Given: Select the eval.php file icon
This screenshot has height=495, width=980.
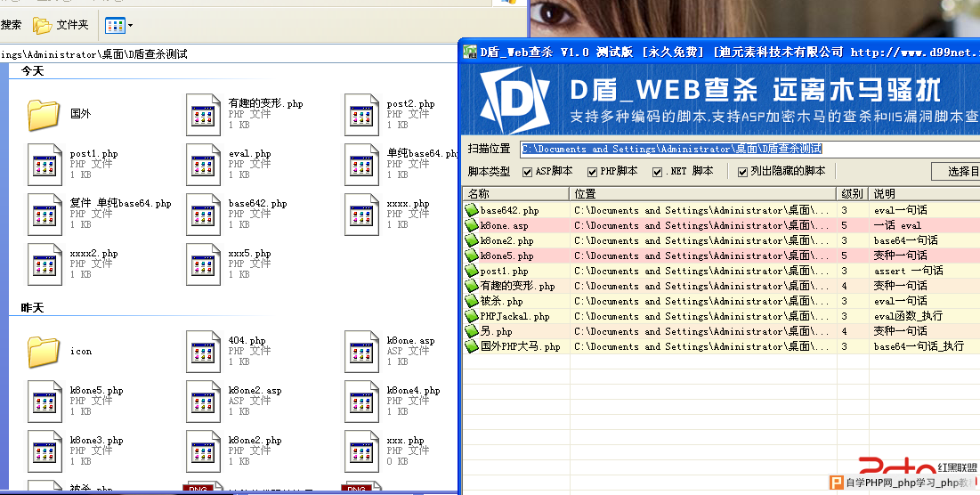Looking at the screenshot, I should 203,165.
